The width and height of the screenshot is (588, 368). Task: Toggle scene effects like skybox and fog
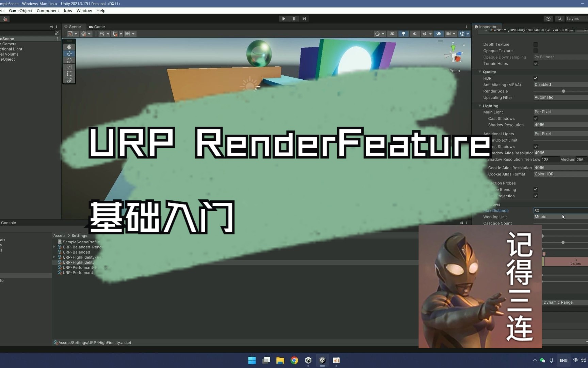pyautogui.click(x=424, y=34)
